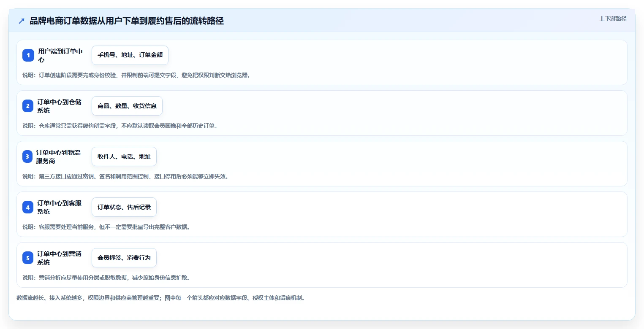This screenshot has height=329, width=644.
Task: Click the arrow icon beside the title
Action: tap(21, 21)
